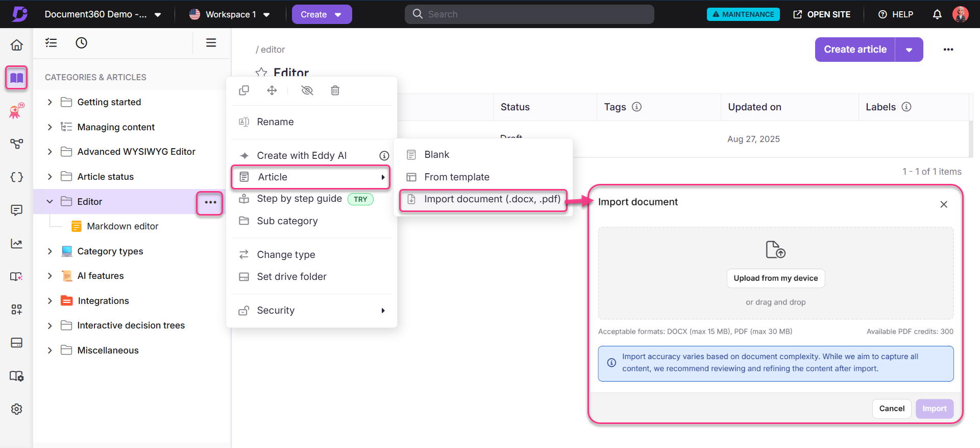The height and width of the screenshot is (448, 980).
Task: Click the Import button in dialog
Action: tap(934, 409)
